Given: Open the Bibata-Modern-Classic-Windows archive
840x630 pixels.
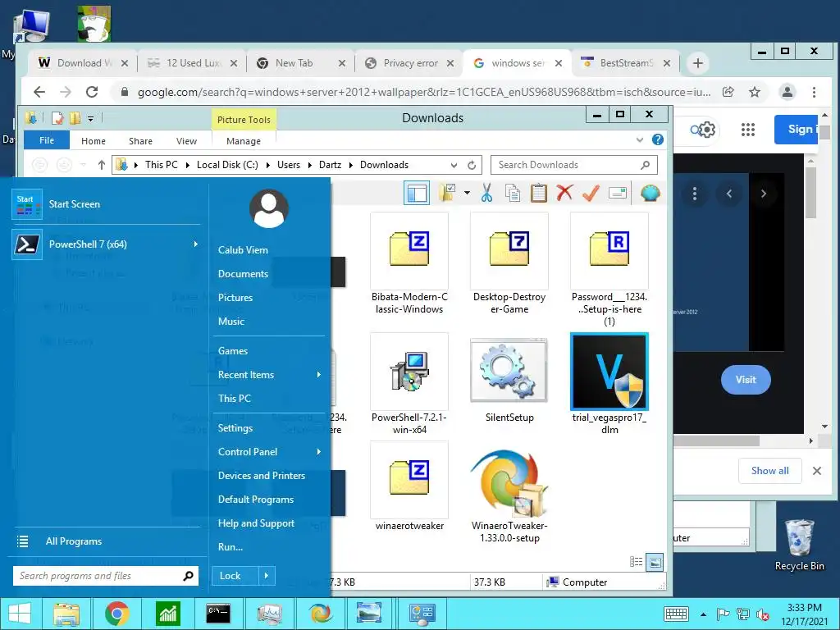Looking at the screenshot, I should tap(409, 262).
